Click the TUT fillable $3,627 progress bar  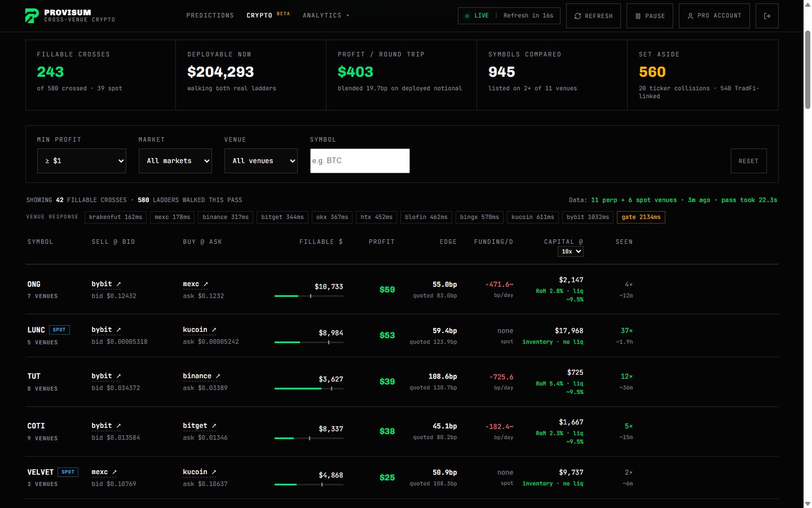pos(309,388)
